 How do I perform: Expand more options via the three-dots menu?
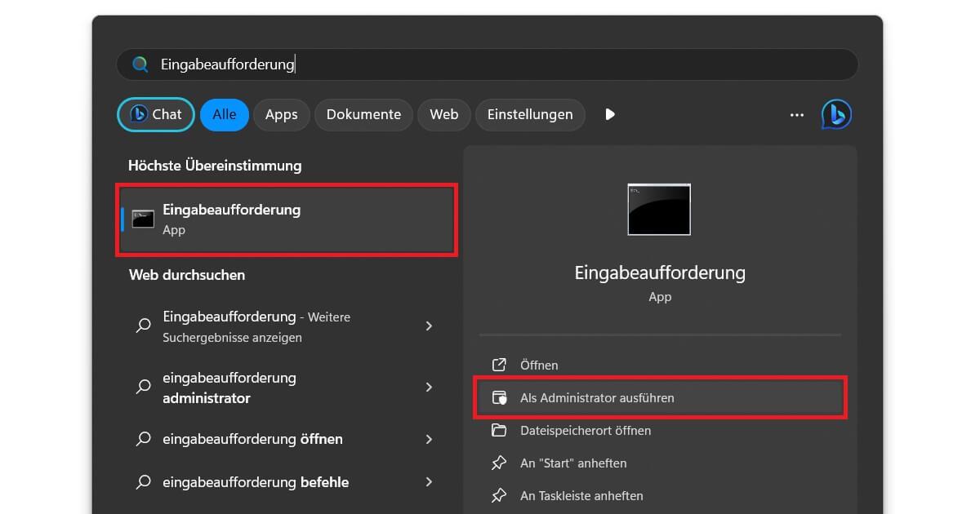[796, 114]
